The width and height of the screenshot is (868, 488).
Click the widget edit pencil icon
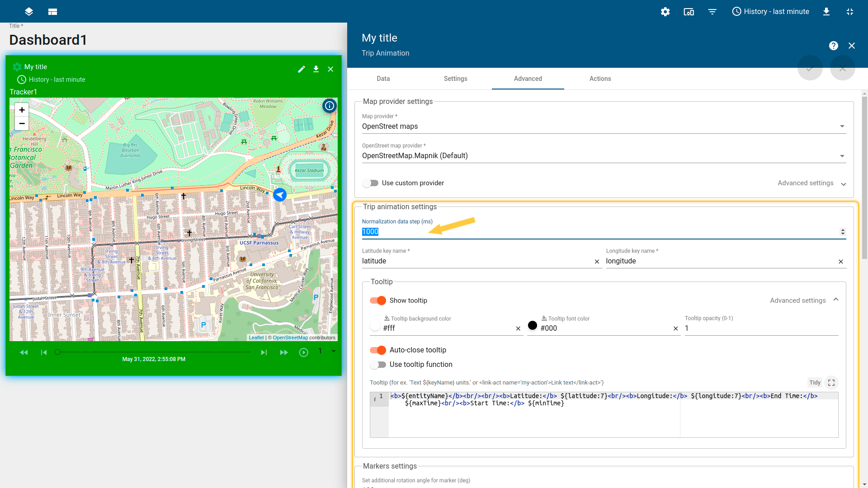click(x=302, y=69)
